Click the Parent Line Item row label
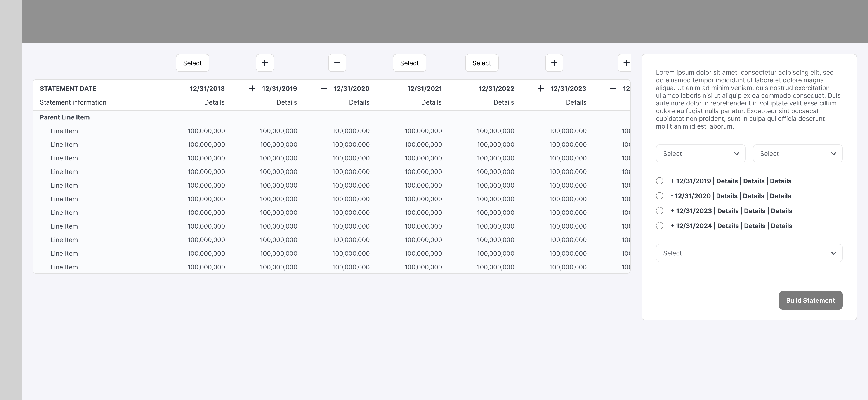The width and height of the screenshot is (868, 400). (65, 117)
